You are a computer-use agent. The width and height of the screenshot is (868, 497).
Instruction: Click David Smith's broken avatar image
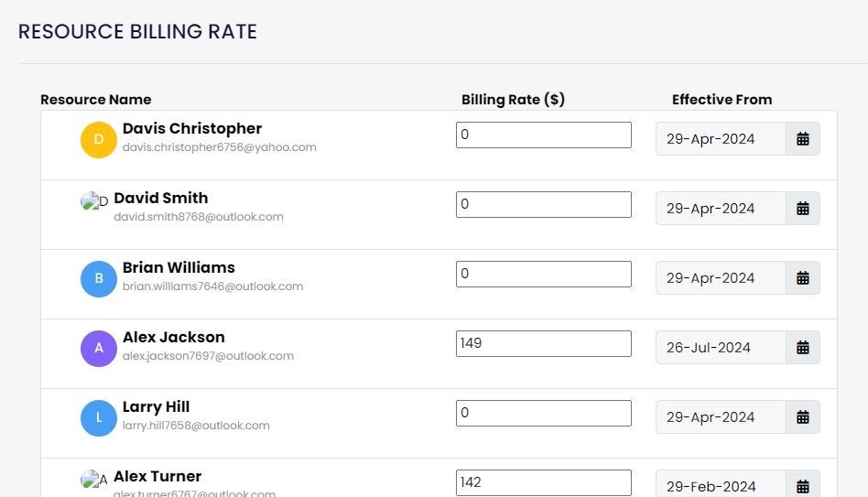[93, 201]
